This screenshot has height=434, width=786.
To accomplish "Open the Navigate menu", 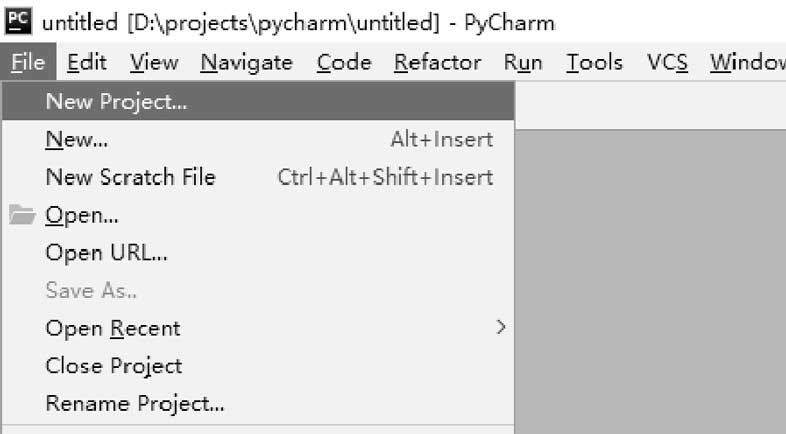I will pyautogui.click(x=246, y=62).
